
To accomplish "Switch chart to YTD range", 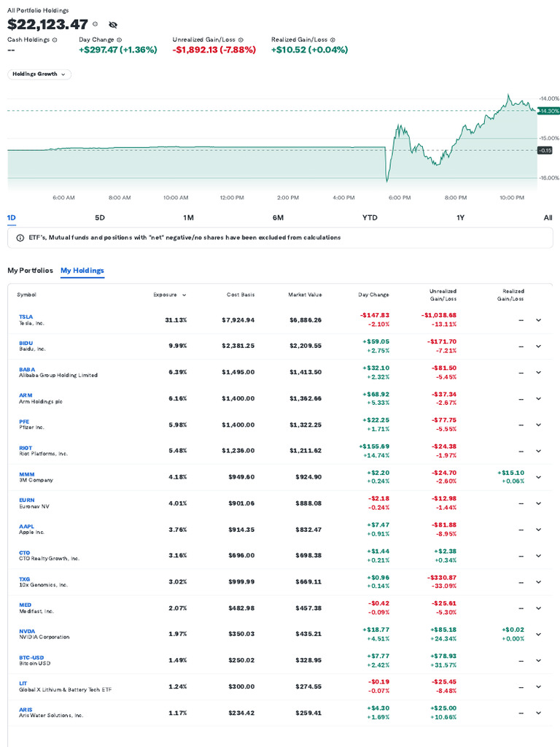I will coord(370,217).
